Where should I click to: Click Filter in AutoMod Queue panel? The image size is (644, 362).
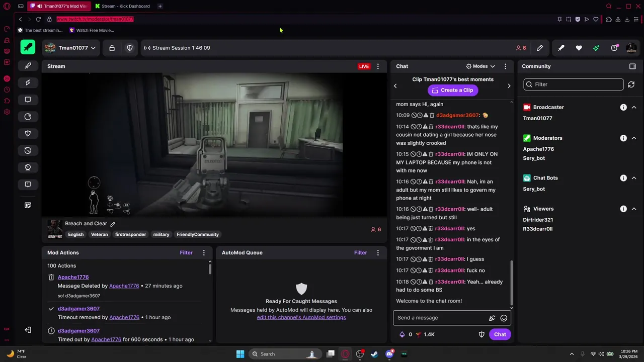361,253
